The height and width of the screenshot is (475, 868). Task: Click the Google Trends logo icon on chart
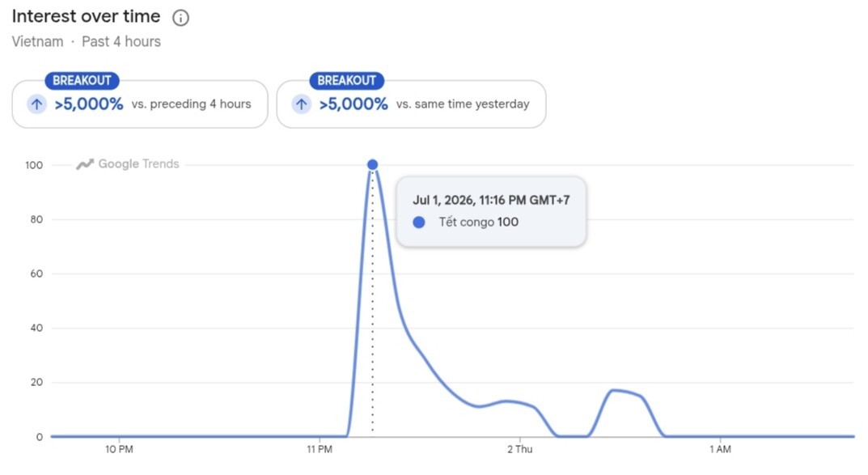pos(85,164)
